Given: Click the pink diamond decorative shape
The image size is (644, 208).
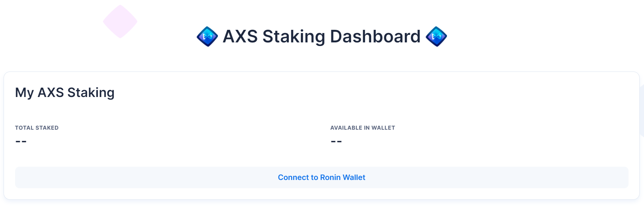Looking at the screenshot, I should [x=120, y=22].
